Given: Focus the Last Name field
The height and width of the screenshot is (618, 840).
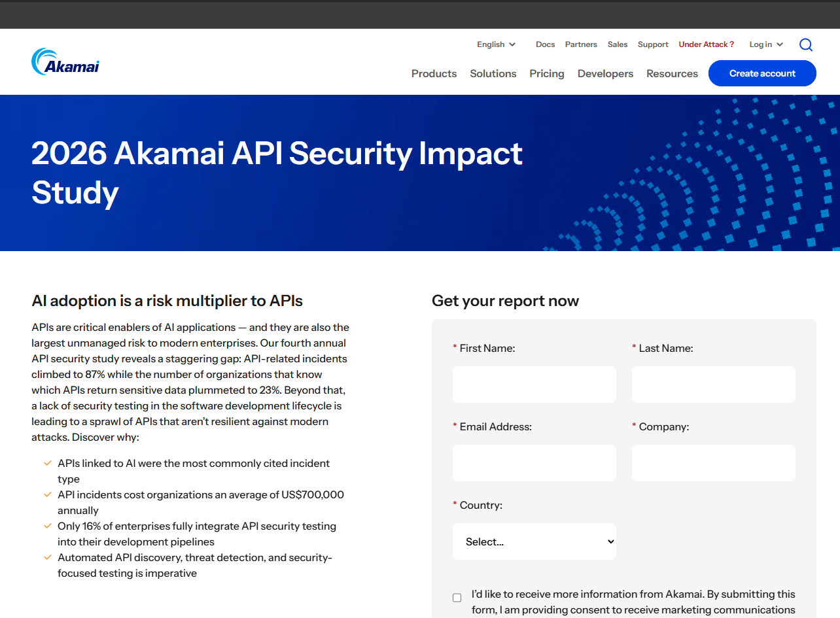Looking at the screenshot, I should coord(714,385).
